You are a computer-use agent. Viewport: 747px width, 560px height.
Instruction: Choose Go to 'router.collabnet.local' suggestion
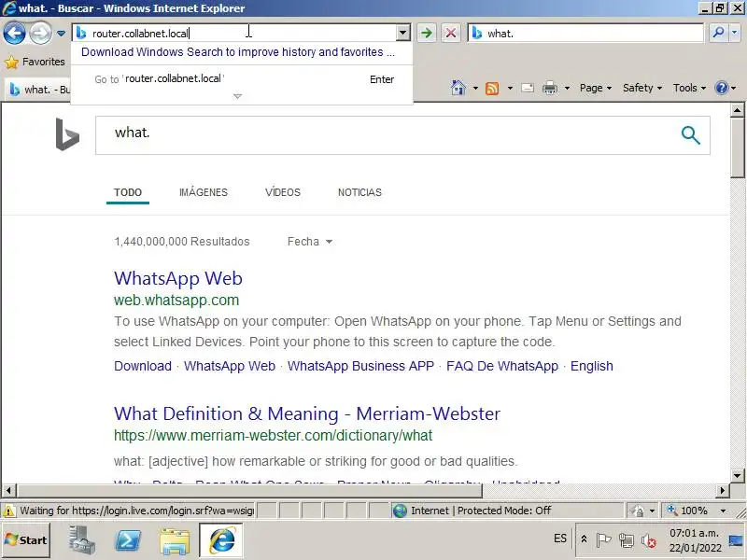tap(242, 79)
